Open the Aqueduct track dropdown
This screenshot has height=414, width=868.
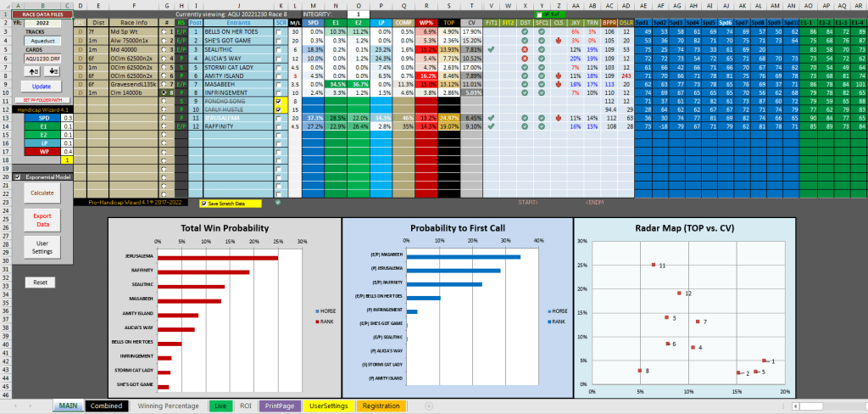[x=41, y=40]
